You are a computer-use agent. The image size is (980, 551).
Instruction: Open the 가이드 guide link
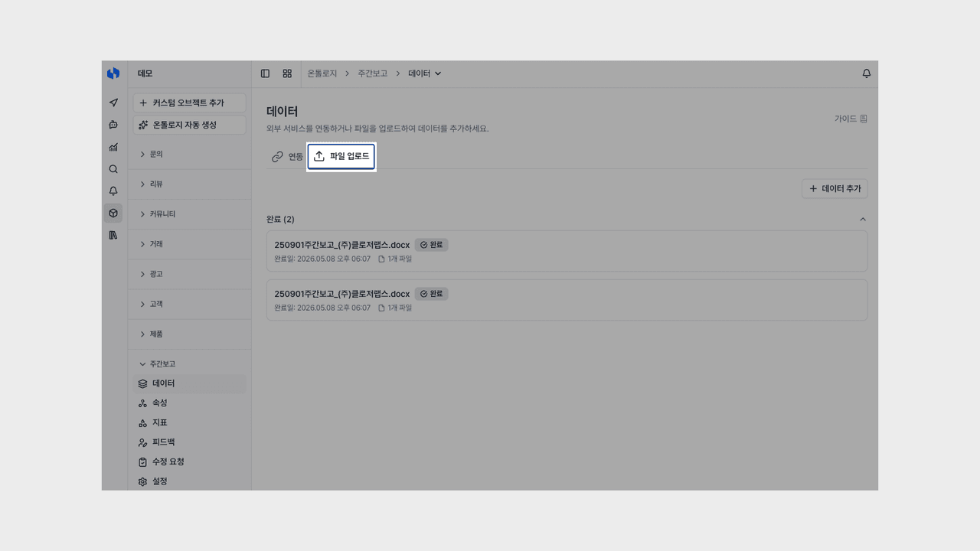[851, 119]
